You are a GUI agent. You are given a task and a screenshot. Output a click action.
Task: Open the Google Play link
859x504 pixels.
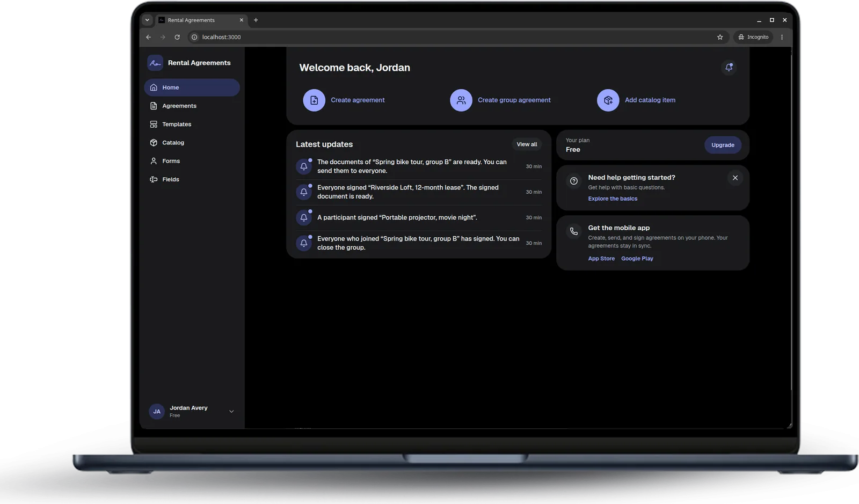[x=637, y=259]
